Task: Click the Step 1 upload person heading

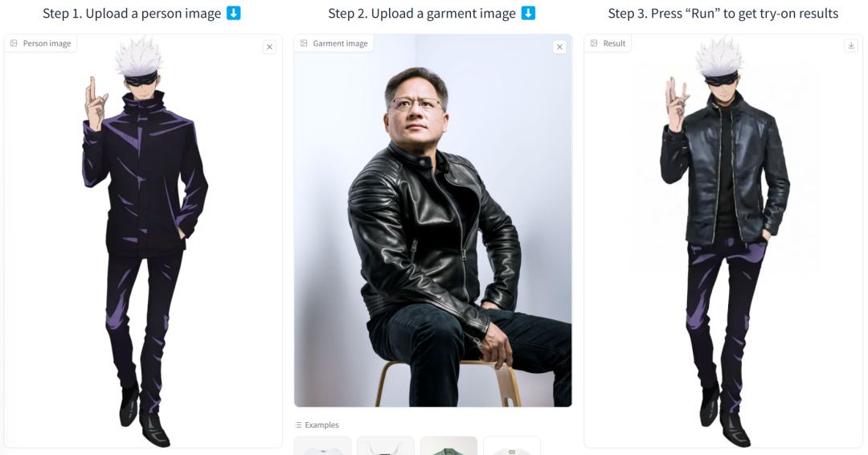Action: pos(132,14)
